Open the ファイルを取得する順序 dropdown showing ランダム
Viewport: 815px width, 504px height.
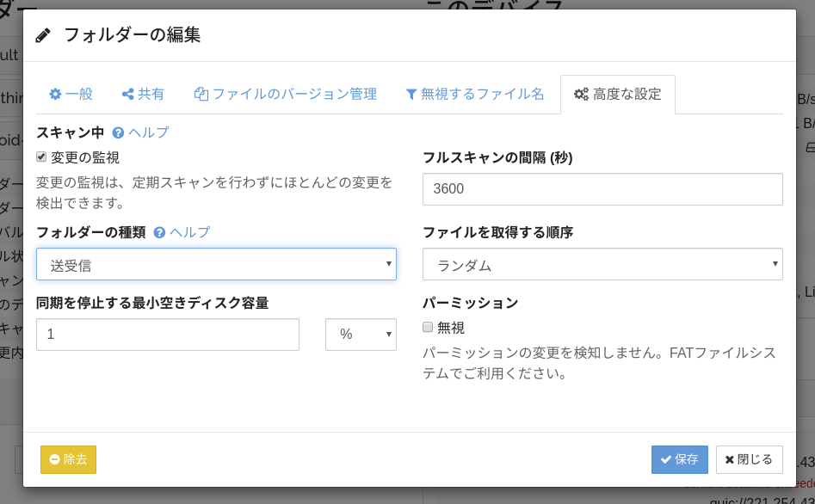(x=602, y=264)
